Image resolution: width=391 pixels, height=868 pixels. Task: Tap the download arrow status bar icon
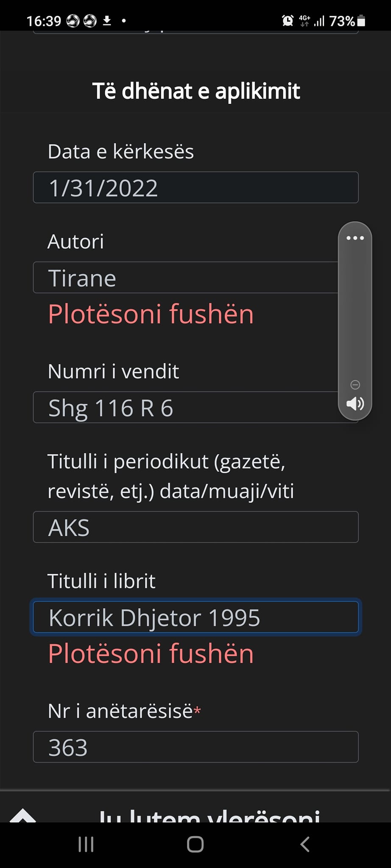[x=107, y=20]
